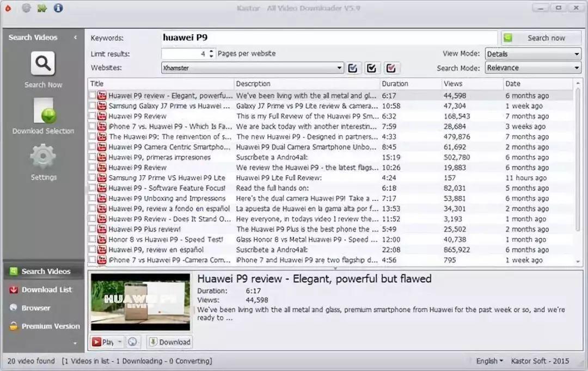
Task: Open the View Mode dropdown
Action: pos(532,54)
